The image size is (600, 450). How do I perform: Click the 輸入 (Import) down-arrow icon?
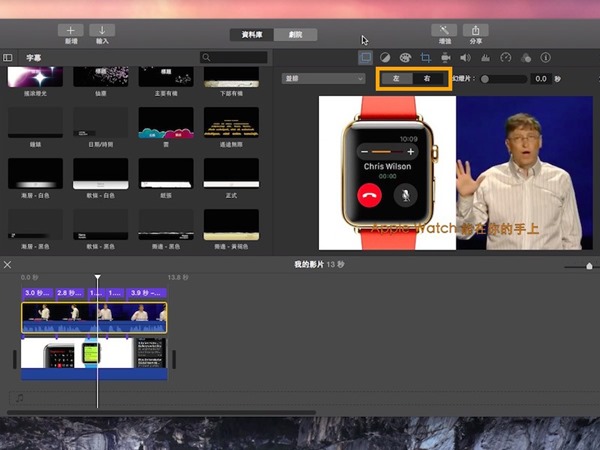pyautogui.click(x=102, y=31)
